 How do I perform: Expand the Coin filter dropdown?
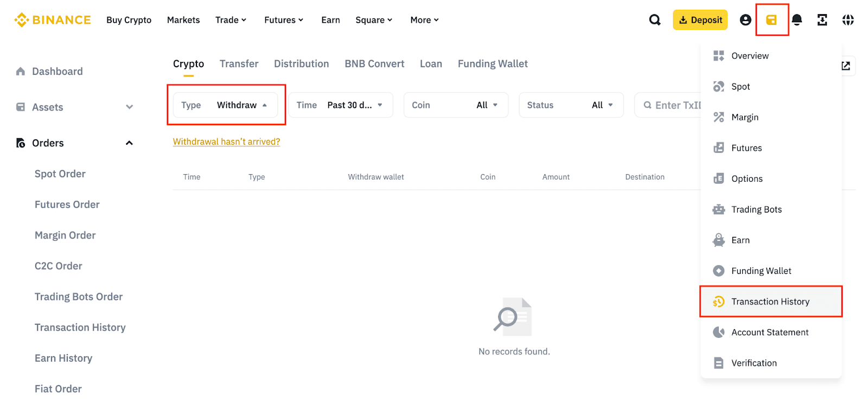pos(456,105)
